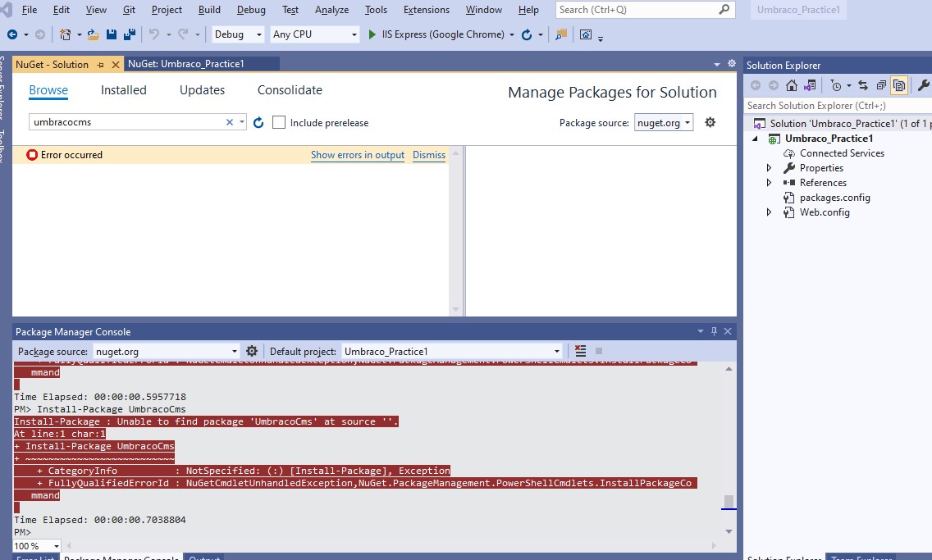Open Properties wrench in Solution Explorer

pyautogui.click(x=922, y=85)
